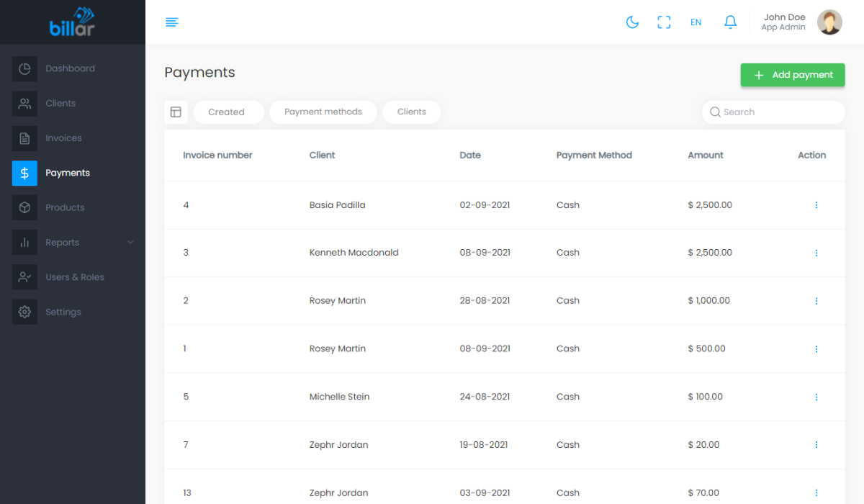Open the Clients filter dropdown
Image resolution: width=864 pixels, height=504 pixels.
coord(411,112)
